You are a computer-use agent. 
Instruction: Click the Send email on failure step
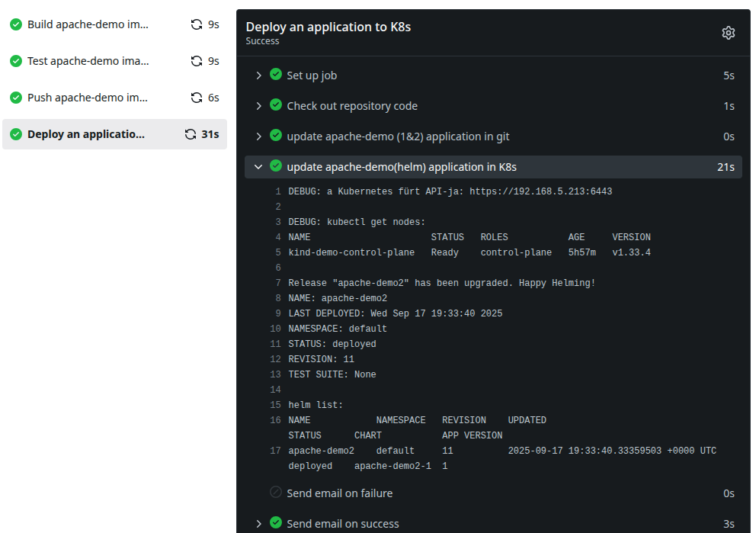[339, 493]
